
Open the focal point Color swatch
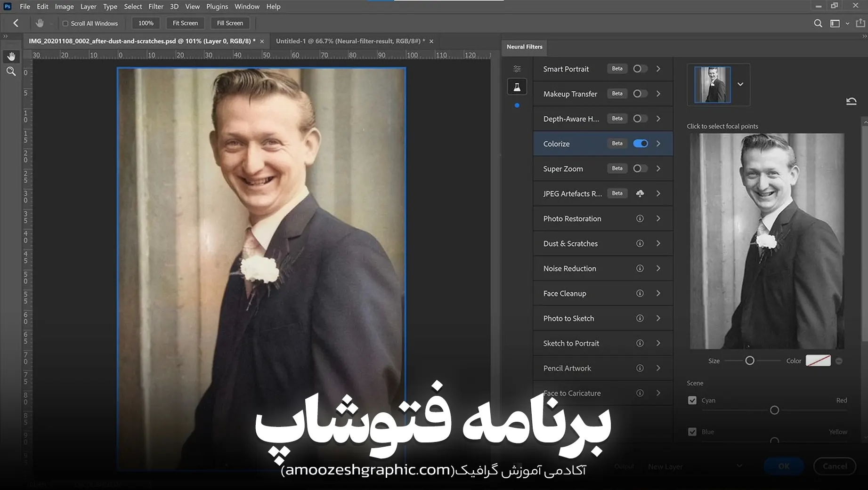tap(818, 361)
